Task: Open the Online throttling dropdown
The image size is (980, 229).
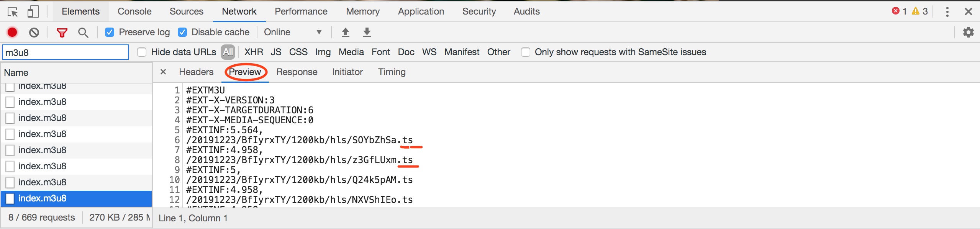Action: pyautogui.click(x=293, y=32)
